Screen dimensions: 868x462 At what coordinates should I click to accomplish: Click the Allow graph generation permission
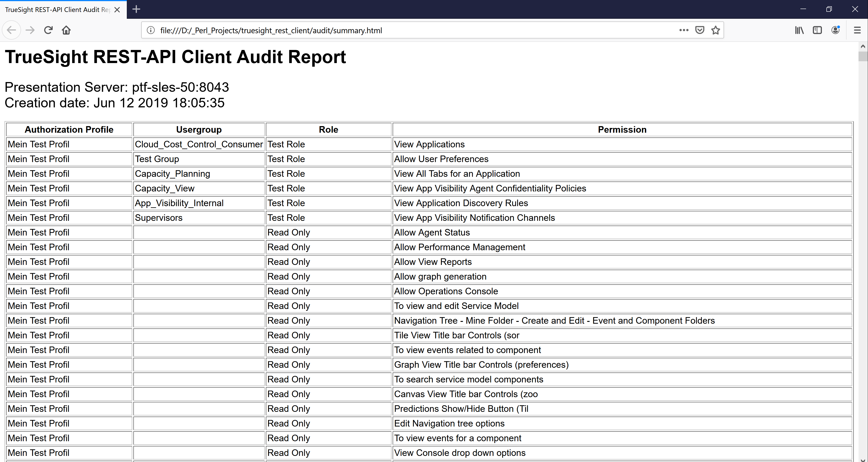click(622, 277)
